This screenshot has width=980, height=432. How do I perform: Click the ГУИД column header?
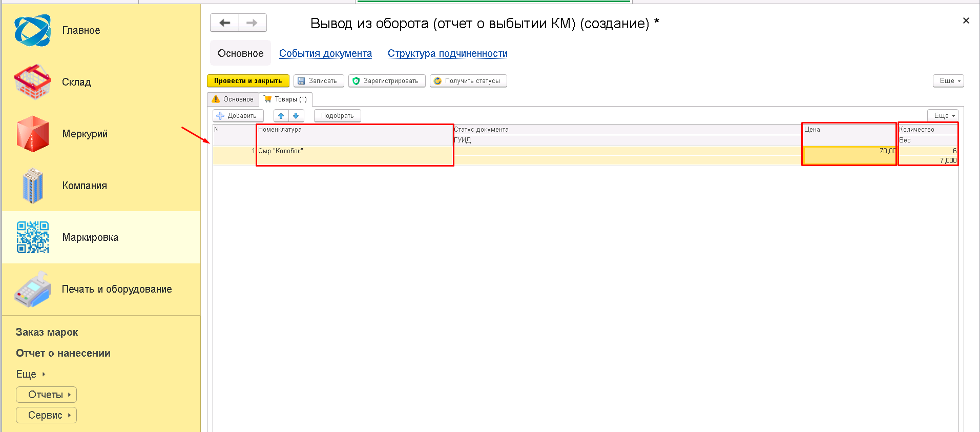628,140
